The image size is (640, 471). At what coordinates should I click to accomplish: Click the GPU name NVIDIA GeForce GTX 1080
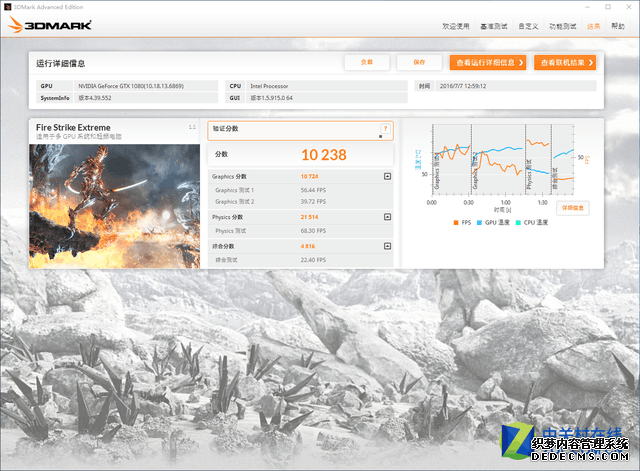tap(131, 86)
